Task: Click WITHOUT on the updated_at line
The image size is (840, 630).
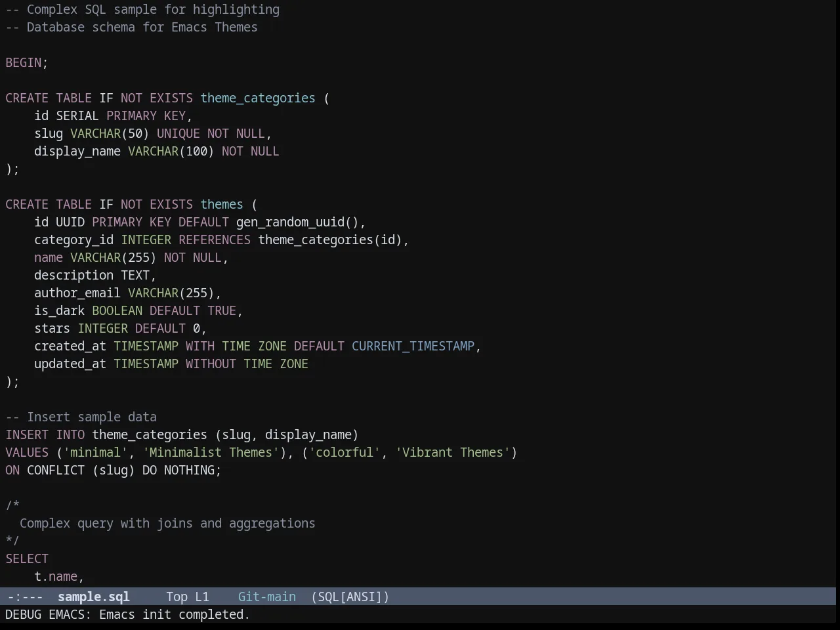Action: (211, 364)
